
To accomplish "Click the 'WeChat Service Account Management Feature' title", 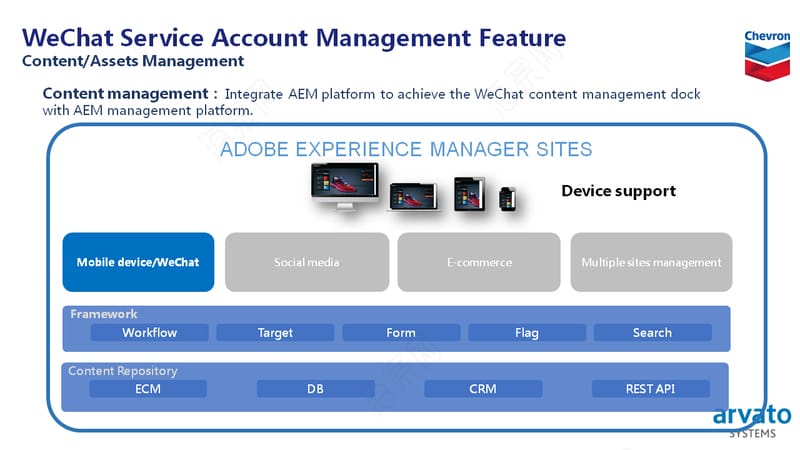I will tap(294, 38).
